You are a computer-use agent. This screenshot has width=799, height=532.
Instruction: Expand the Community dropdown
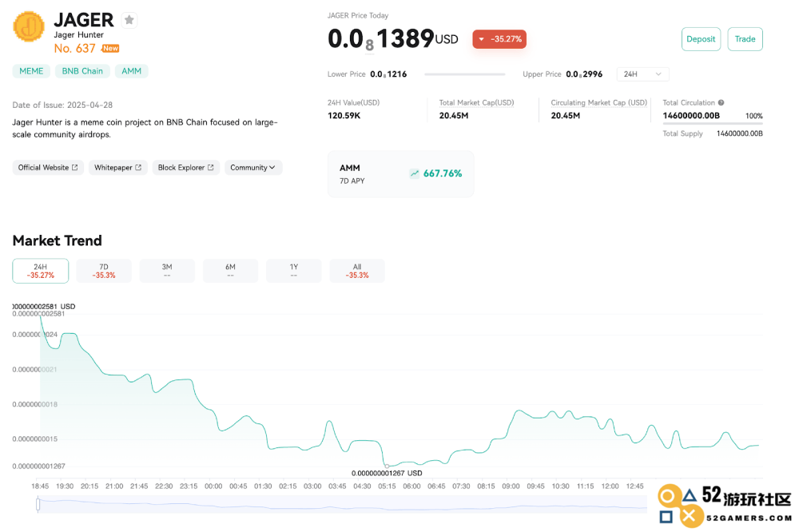[253, 168]
